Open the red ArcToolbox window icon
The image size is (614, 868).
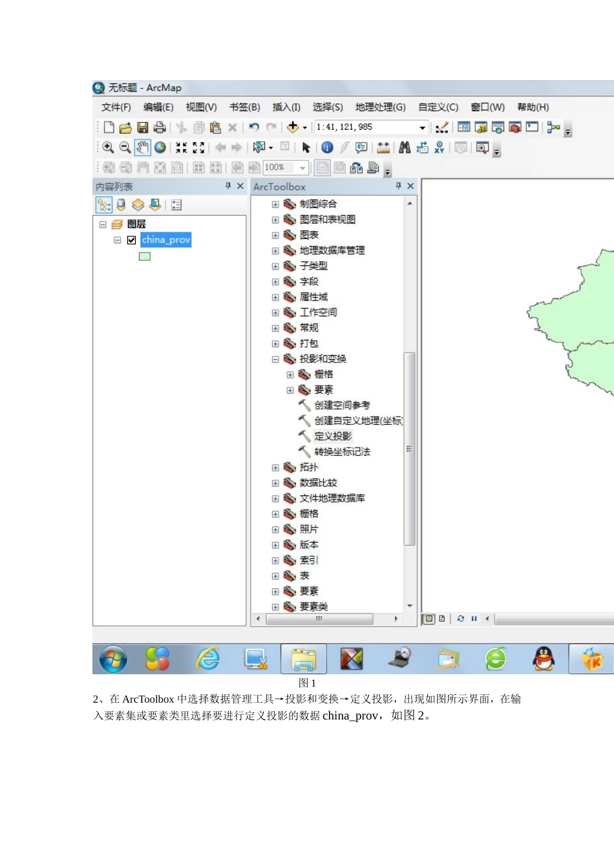[514, 127]
